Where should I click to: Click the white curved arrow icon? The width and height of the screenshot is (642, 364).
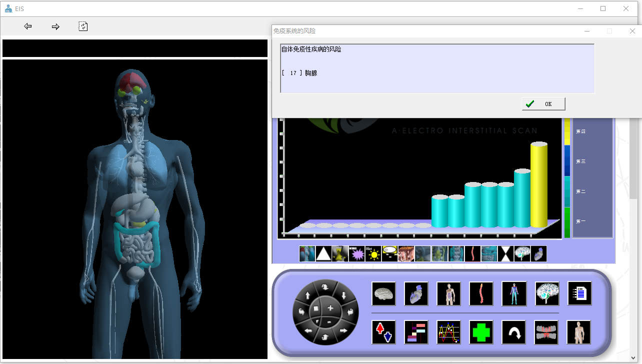point(513,332)
